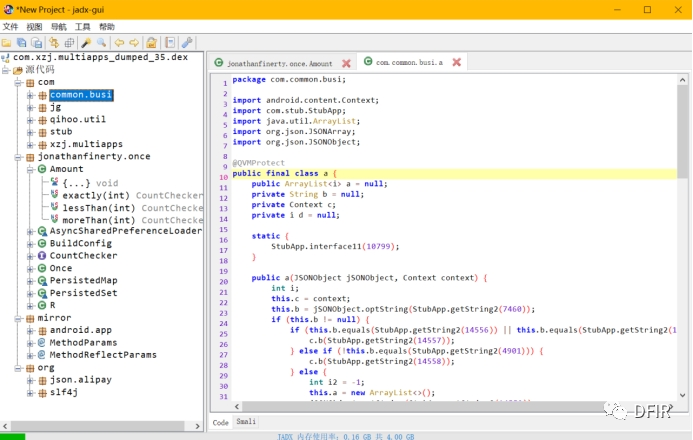693x440 pixels.
Task: Switch to the Code view tab
Action: (x=221, y=423)
